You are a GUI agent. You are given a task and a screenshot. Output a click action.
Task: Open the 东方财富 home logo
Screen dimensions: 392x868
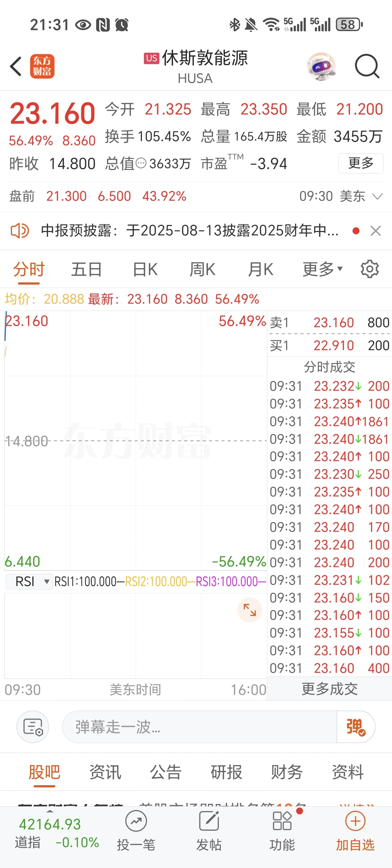pos(42,66)
